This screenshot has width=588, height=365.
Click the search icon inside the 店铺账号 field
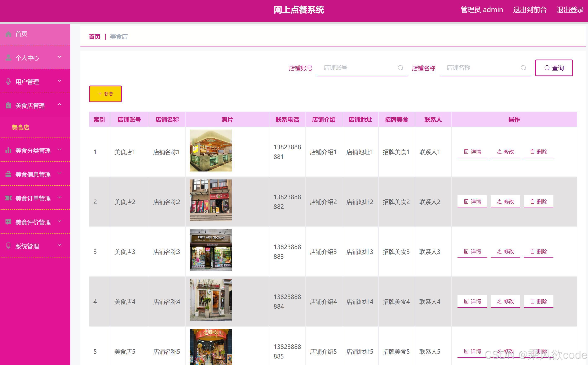400,68
